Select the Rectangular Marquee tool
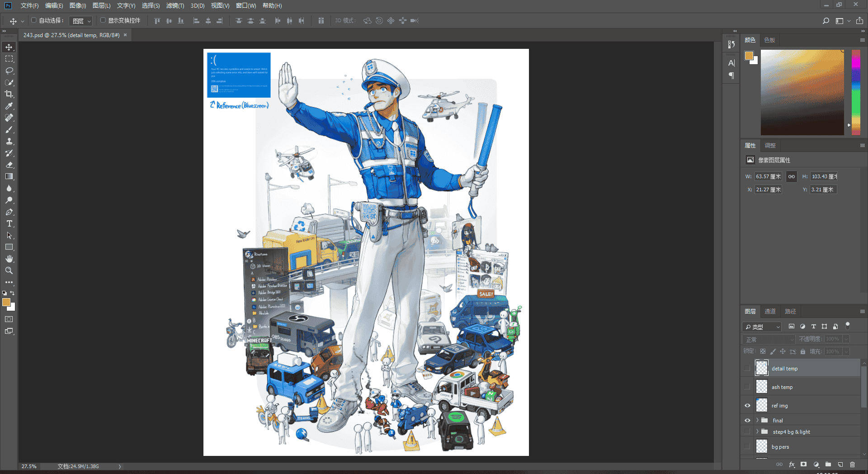Screen dimensions: 868x474 pos(9,59)
